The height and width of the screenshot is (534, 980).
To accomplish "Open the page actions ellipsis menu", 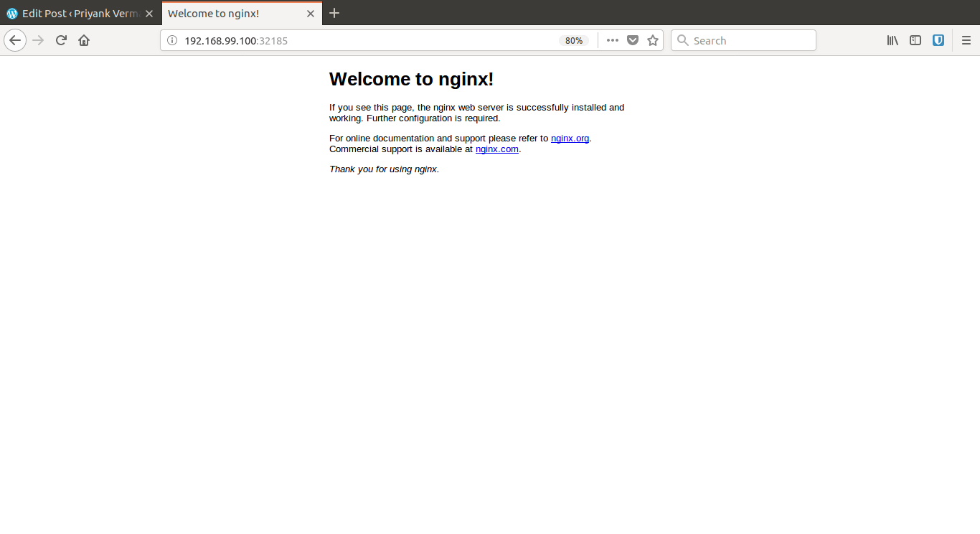I will click(612, 40).
